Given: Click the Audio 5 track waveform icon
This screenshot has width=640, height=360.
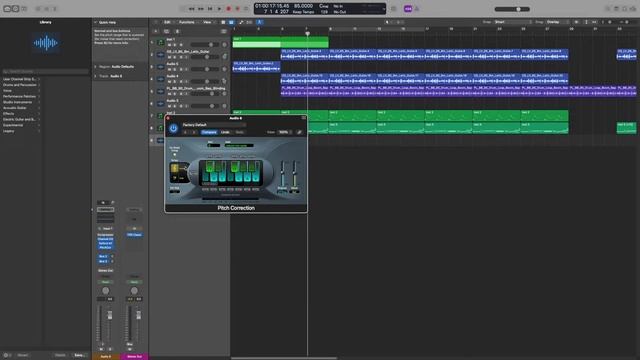Looking at the screenshot, I should (161, 67).
